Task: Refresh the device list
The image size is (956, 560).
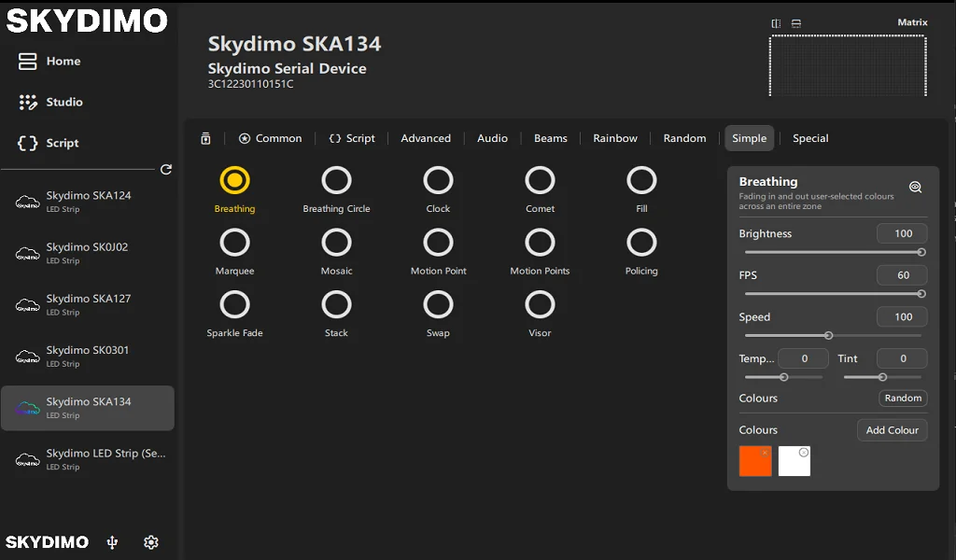Action: coord(166,169)
